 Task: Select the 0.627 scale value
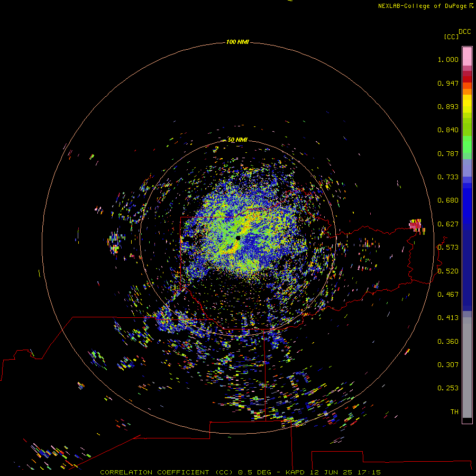tap(448, 224)
